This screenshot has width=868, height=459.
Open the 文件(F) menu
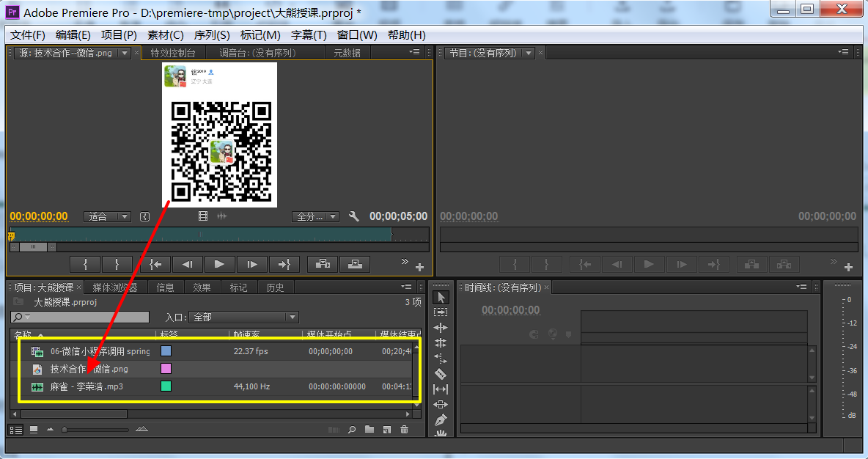click(28, 35)
